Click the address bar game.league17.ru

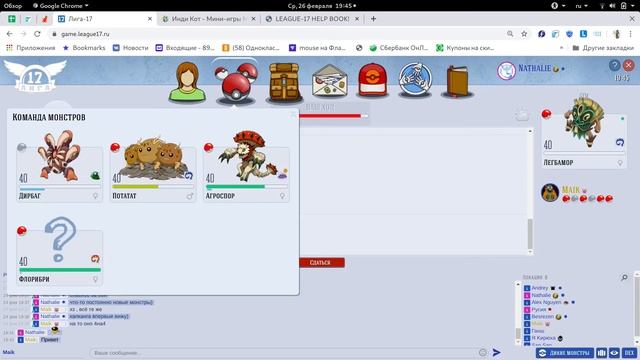85,34
